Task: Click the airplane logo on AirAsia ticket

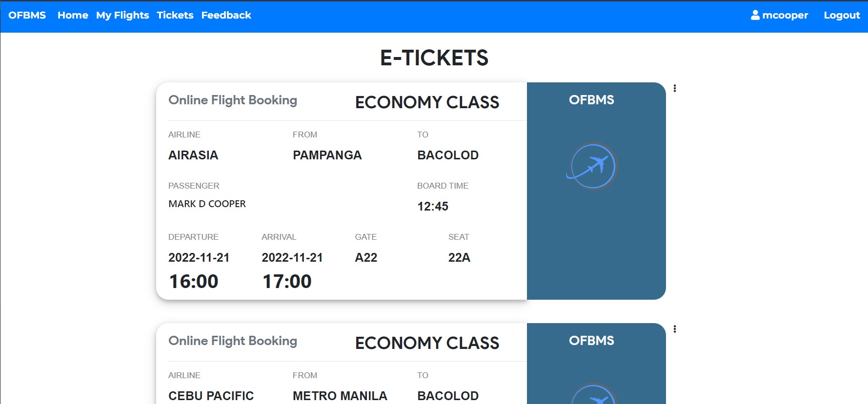Action: point(592,166)
